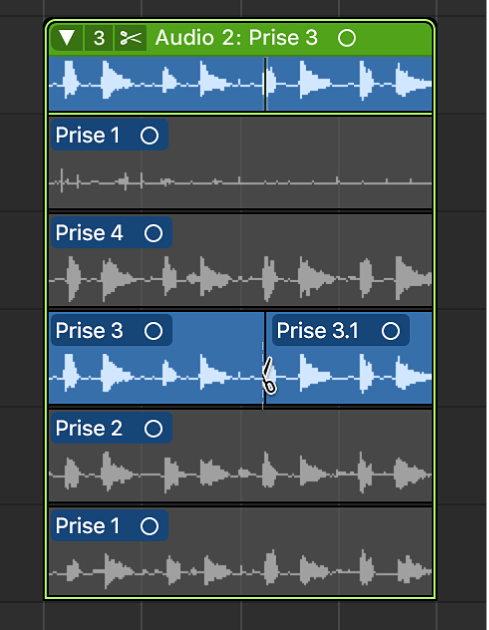The width and height of the screenshot is (489, 630).
Task: Click the circle next to the top Prise 1
Action: click(x=149, y=135)
